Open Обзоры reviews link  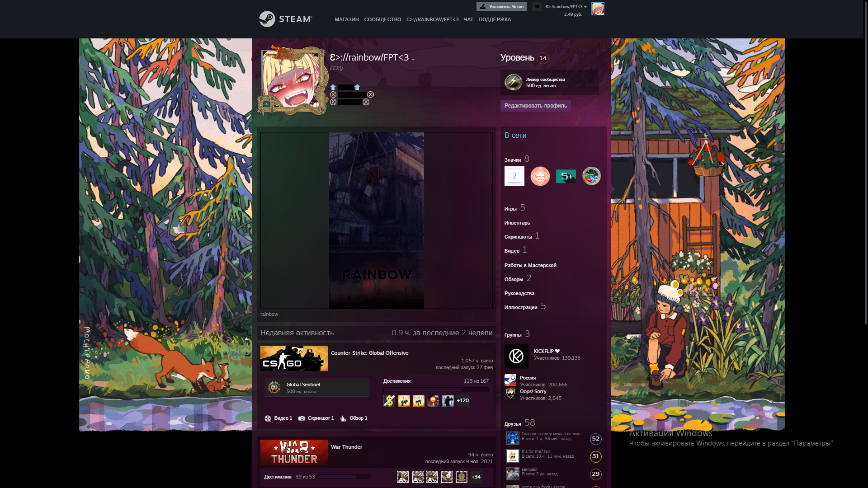pos(514,279)
